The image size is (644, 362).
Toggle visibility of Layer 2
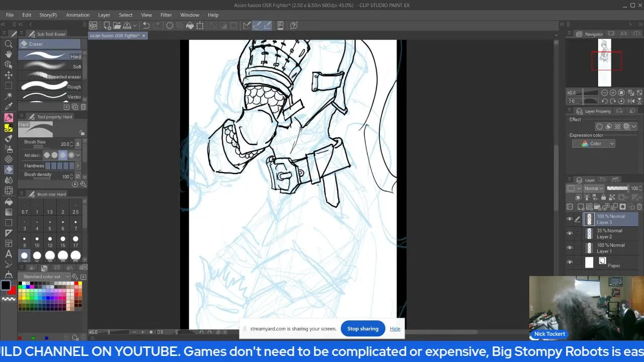pos(570,233)
